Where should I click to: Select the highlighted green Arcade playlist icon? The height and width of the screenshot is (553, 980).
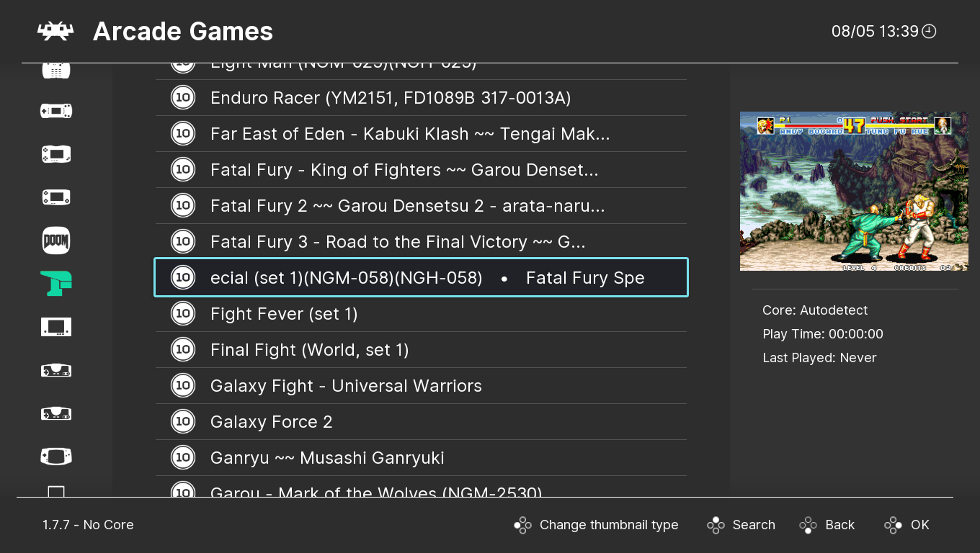click(56, 284)
